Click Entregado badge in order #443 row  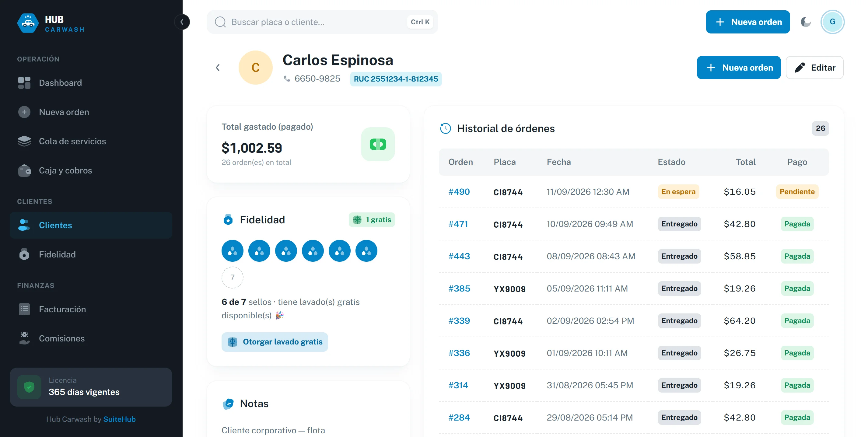(679, 257)
